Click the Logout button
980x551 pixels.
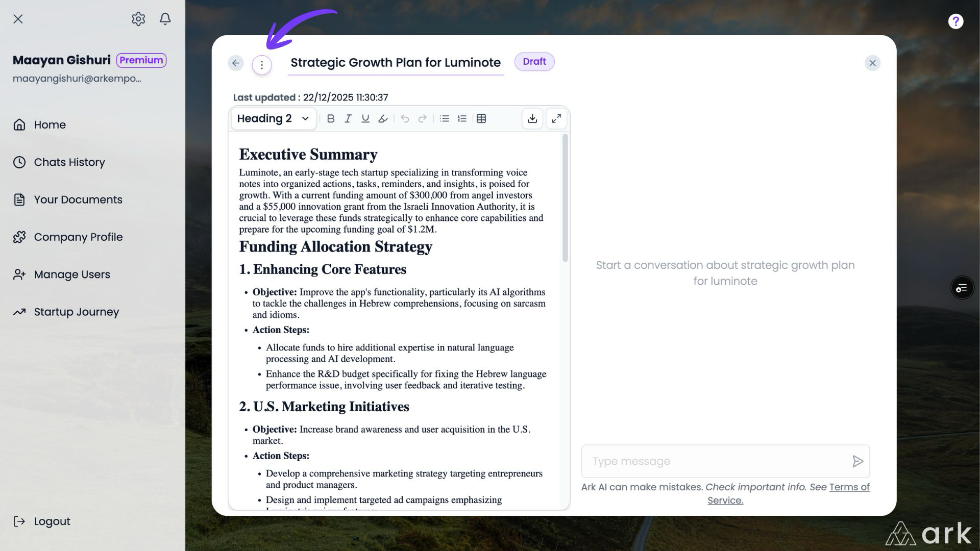pos(52,521)
